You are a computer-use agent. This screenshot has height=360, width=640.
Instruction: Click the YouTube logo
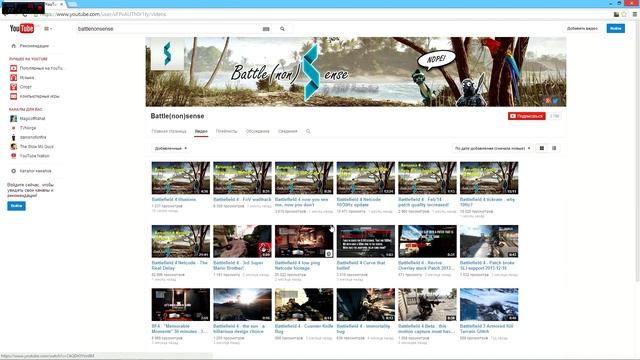tap(22, 29)
